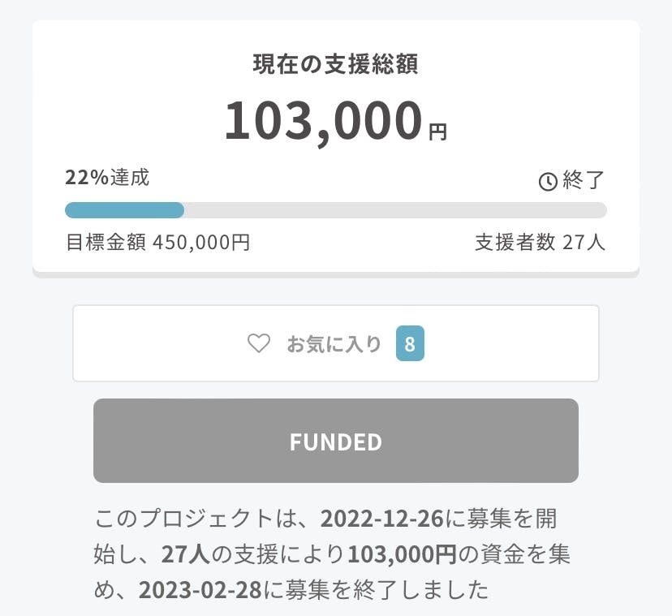Click the 支援者数 27人 supporter count

(x=540, y=242)
